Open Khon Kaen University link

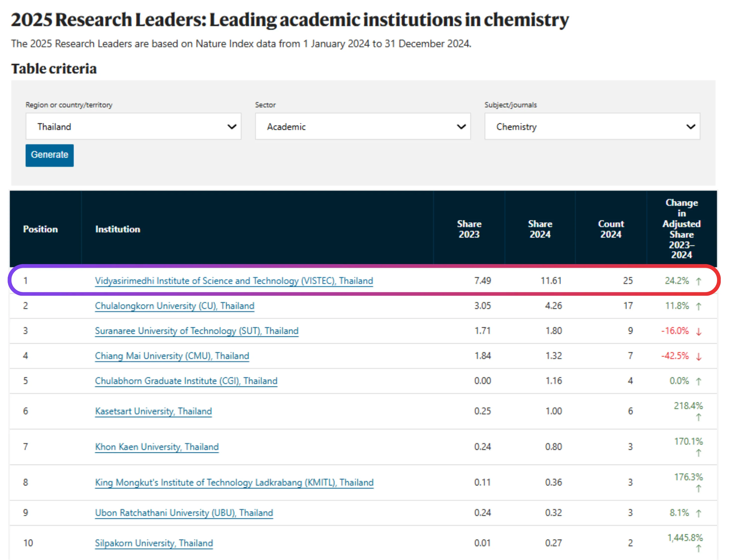point(157,447)
